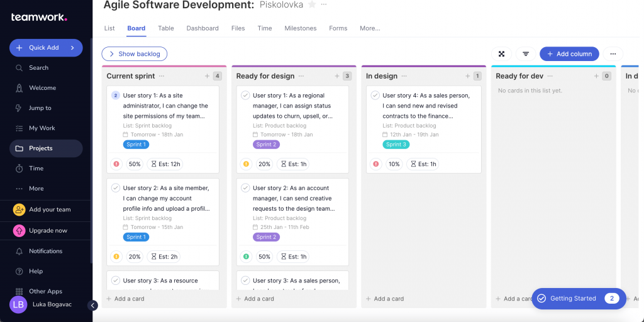The width and height of the screenshot is (644, 322).
Task: Click the fullscreen expand icon on board toolbar
Action: point(501,54)
